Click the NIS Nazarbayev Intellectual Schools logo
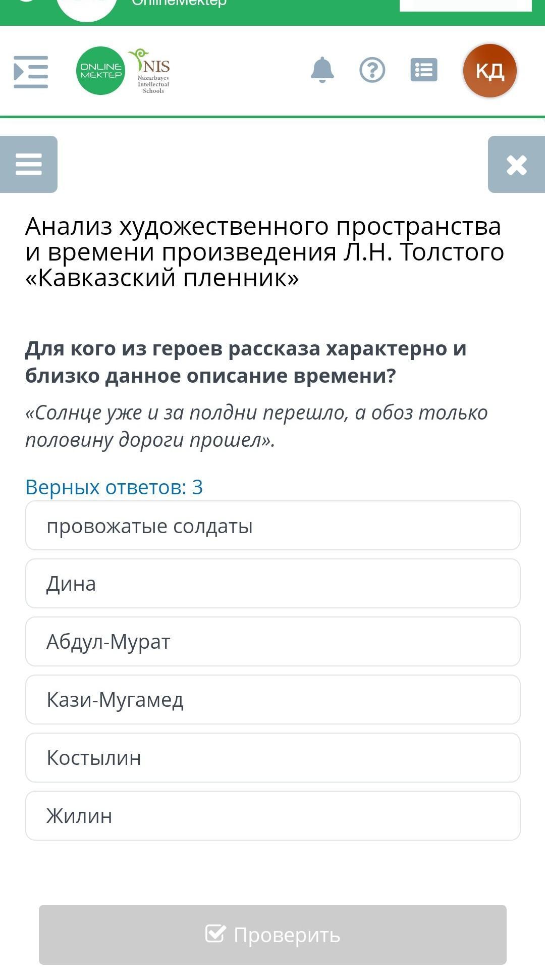 tap(151, 71)
